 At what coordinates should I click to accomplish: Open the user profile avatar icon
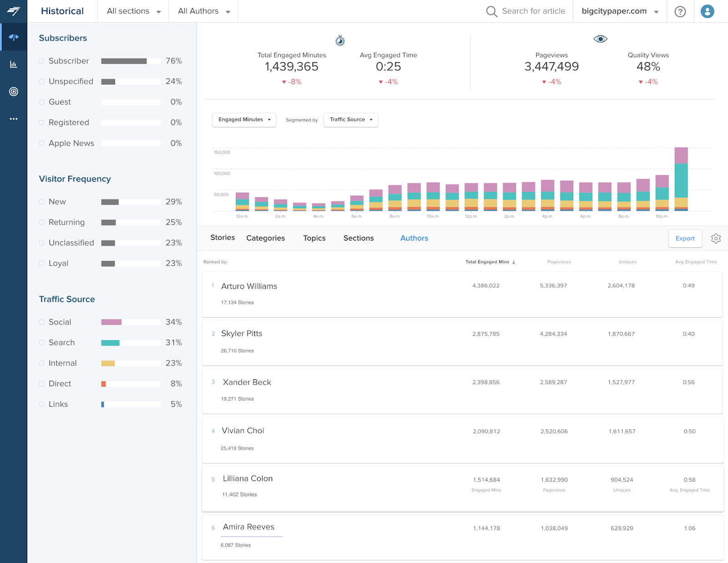coord(707,11)
